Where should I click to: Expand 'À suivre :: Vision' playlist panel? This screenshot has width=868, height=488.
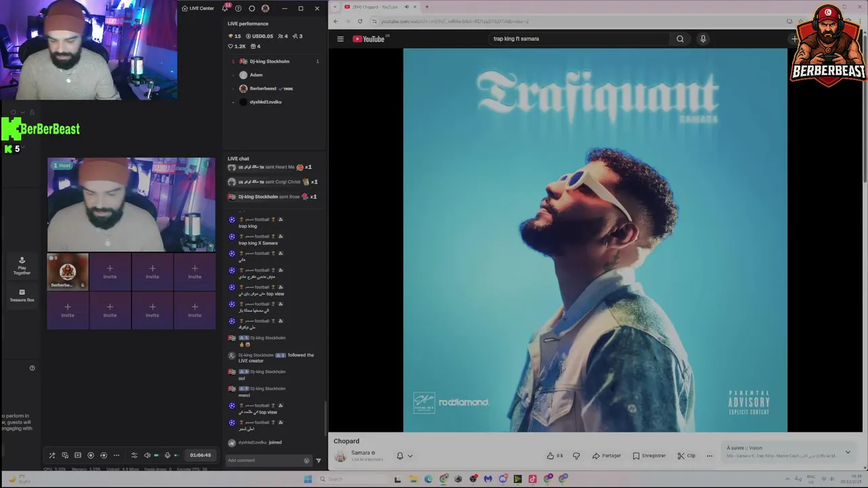[x=848, y=452]
